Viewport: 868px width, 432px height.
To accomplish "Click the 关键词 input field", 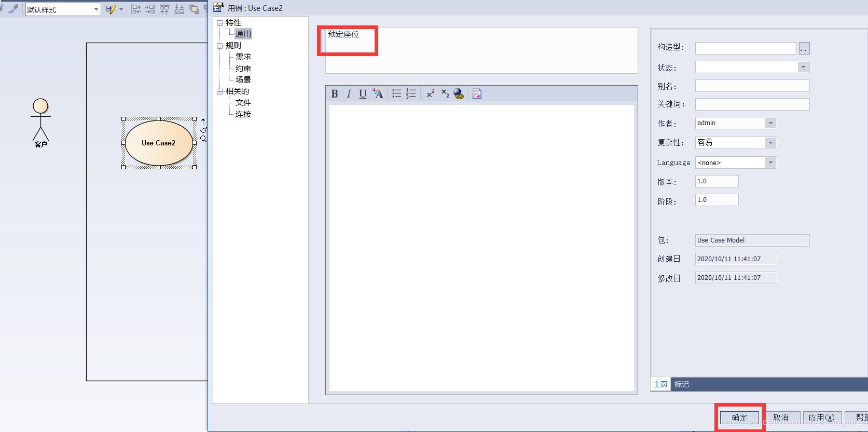I will 752,104.
